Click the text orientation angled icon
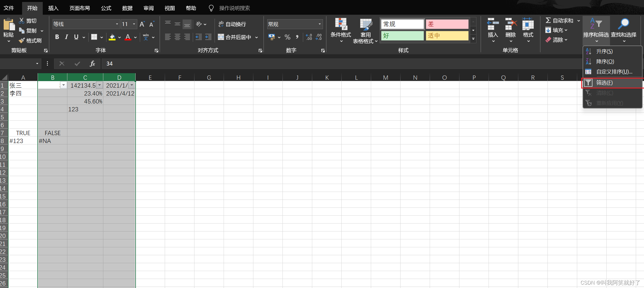 point(199,24)
